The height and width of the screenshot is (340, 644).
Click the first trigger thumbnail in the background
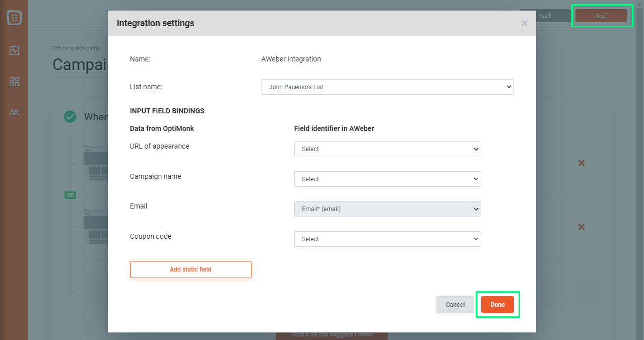96,163
